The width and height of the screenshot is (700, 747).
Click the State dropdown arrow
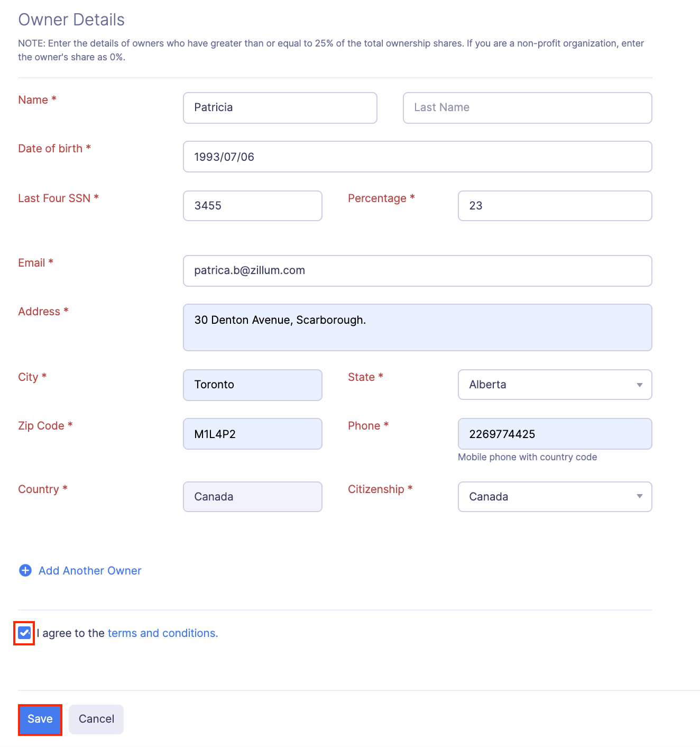coord(640,385)
